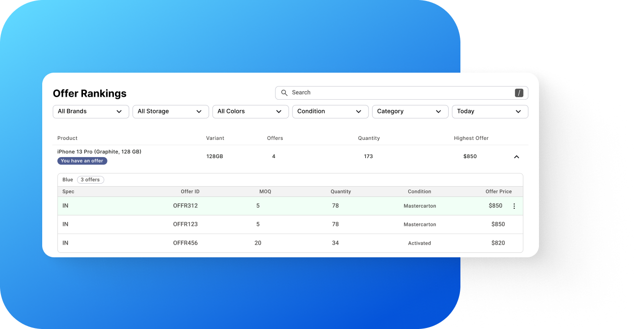
Task: Click the Condition header in the offers subtable
Action: coord(419,192)
